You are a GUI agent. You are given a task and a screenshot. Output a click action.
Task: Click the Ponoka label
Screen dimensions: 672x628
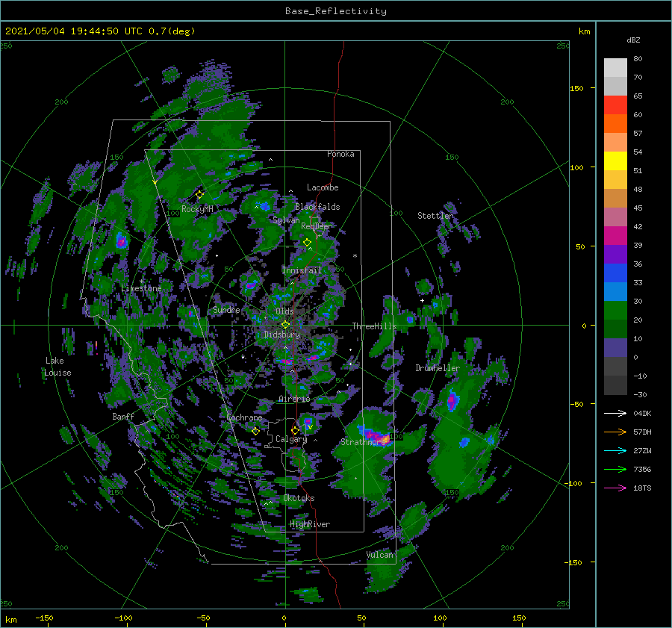point(340,154)
